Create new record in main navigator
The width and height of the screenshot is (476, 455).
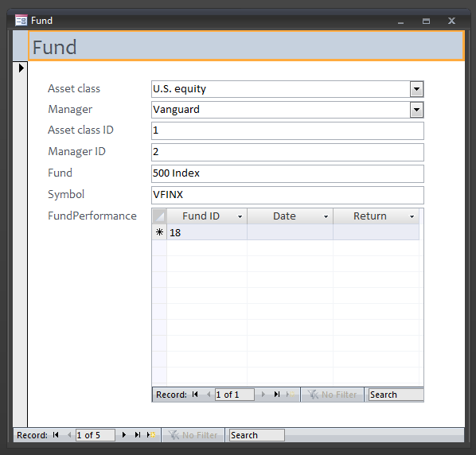(151, 435)
